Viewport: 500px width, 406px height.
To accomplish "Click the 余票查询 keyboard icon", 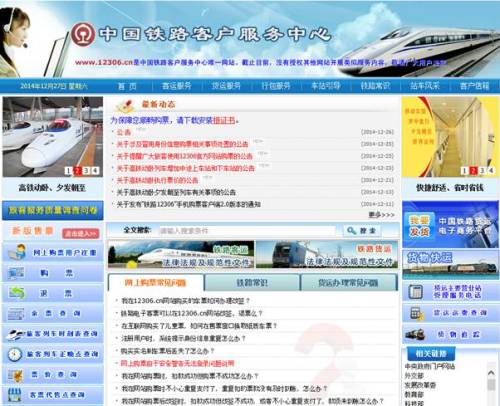I will [x=16, y=314].
